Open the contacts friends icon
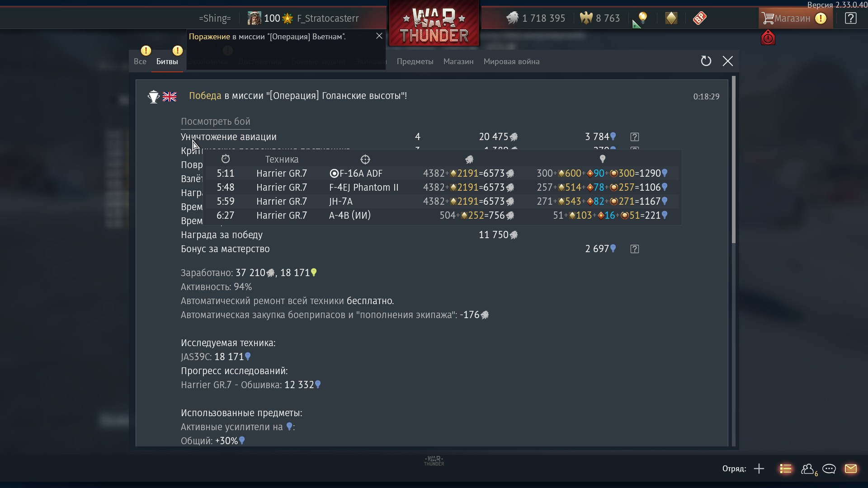868x488 pixels. (x=808, y=469)
